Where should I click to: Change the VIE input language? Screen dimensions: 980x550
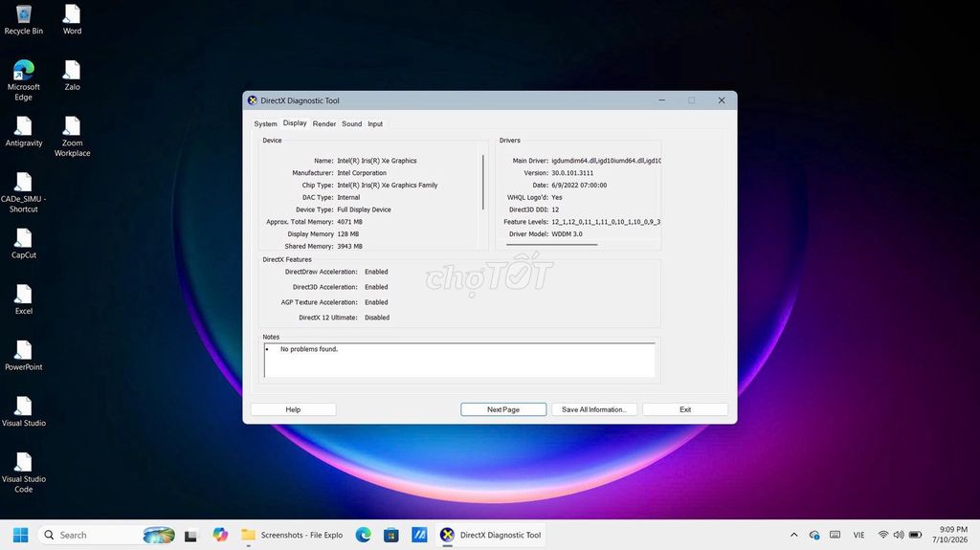coord(858,535)
